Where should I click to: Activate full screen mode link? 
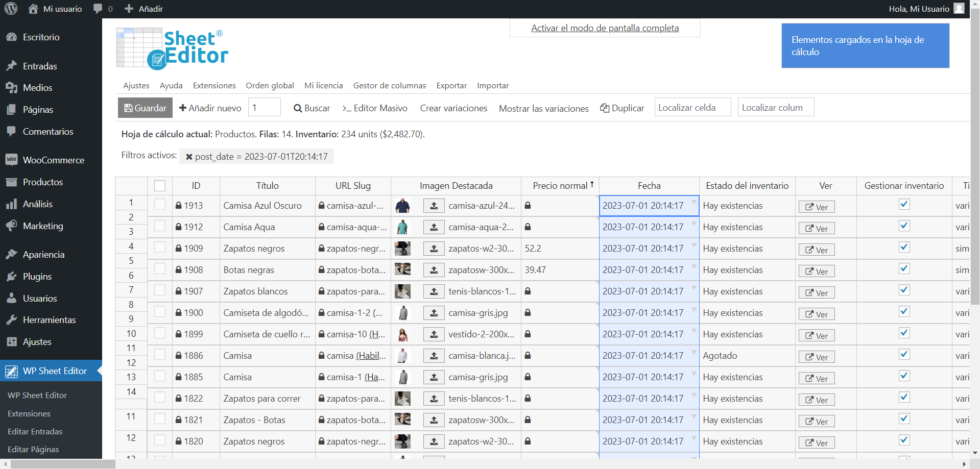[x=605, y=28]
